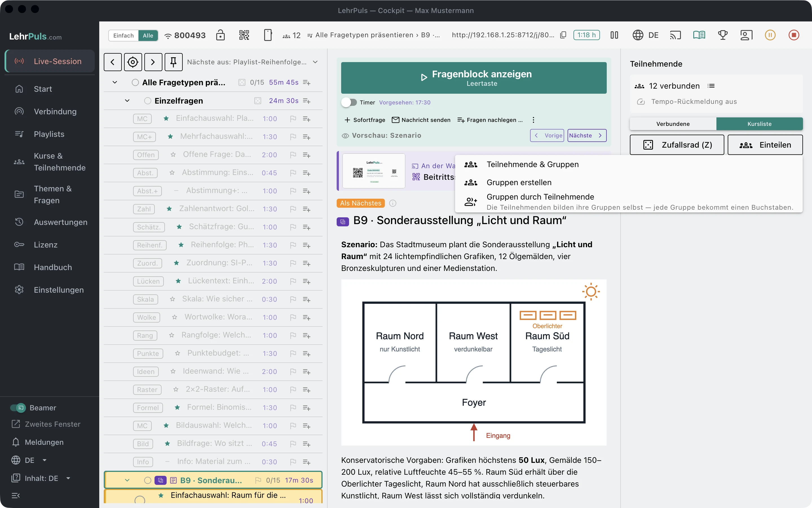Open the trophy leaderboard icon

723,35
